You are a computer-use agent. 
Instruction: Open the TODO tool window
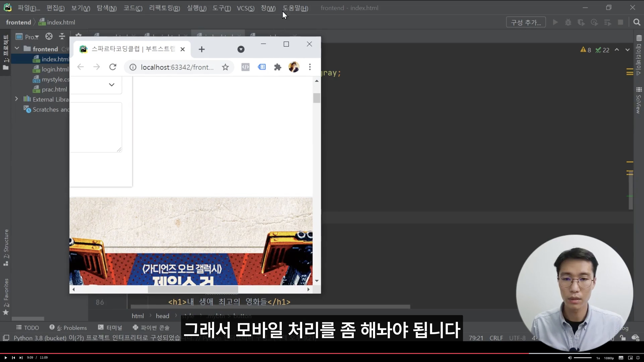point(28,328)
